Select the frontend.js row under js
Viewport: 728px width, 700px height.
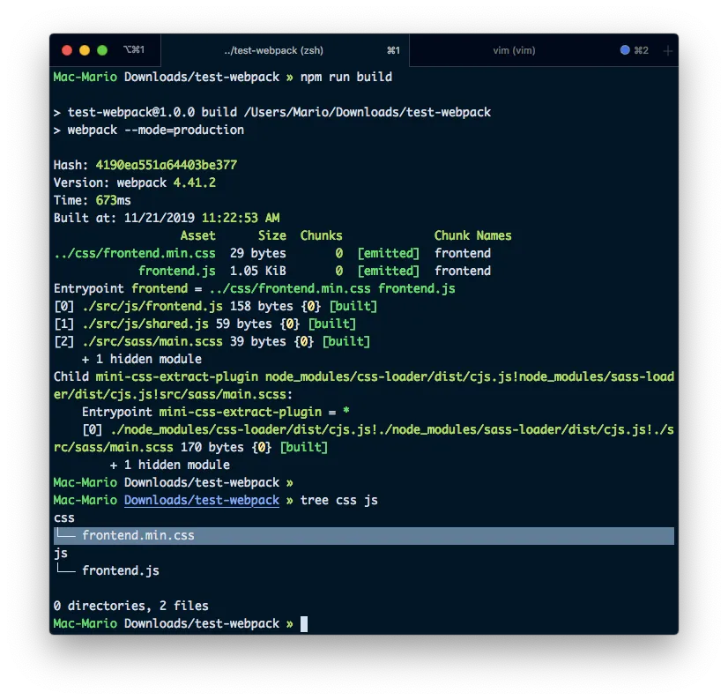pos(120,571)
